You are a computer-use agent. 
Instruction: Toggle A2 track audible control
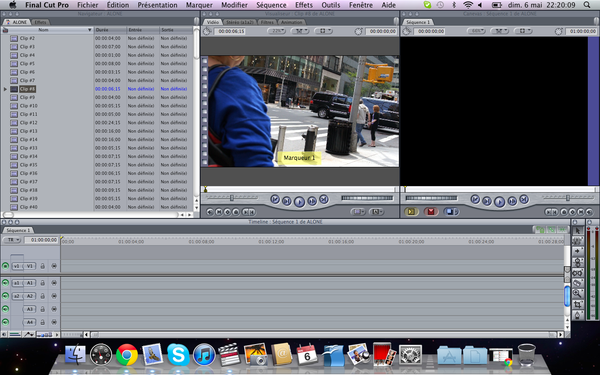(x=5, y=296)
